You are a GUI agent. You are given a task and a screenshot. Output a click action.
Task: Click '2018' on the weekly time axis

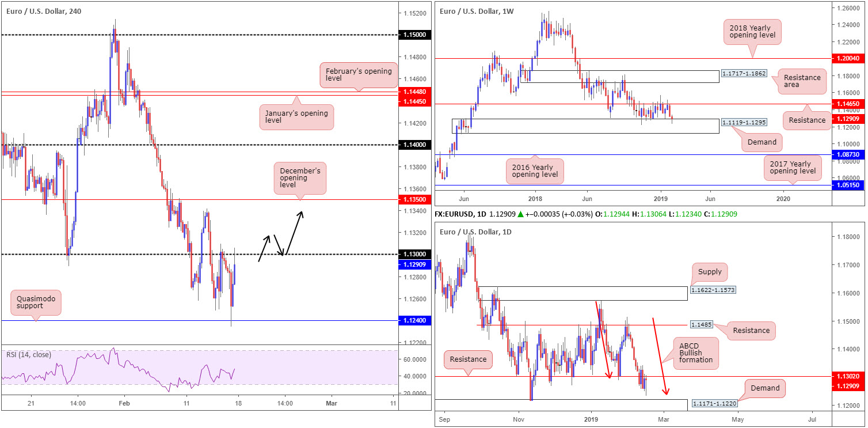click(x=535, y=198)
